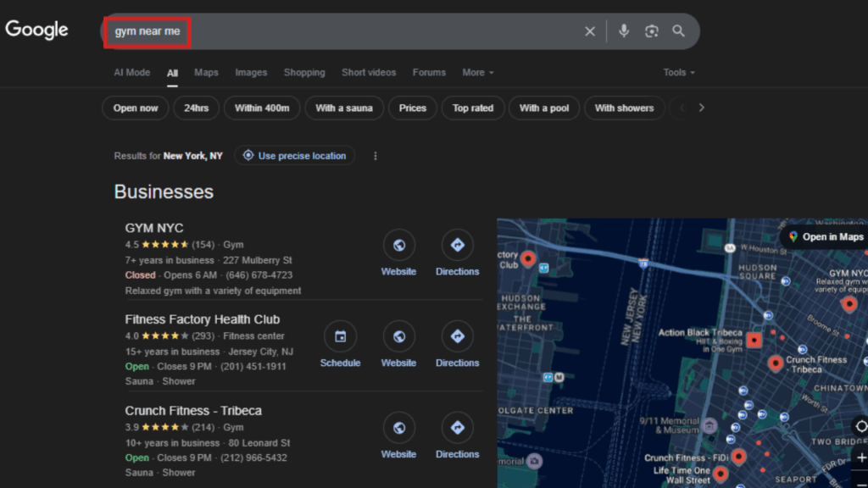Click '(201) 451-1911' phone number text
Screen dimensions: 868x488
(x=253, y=366)
